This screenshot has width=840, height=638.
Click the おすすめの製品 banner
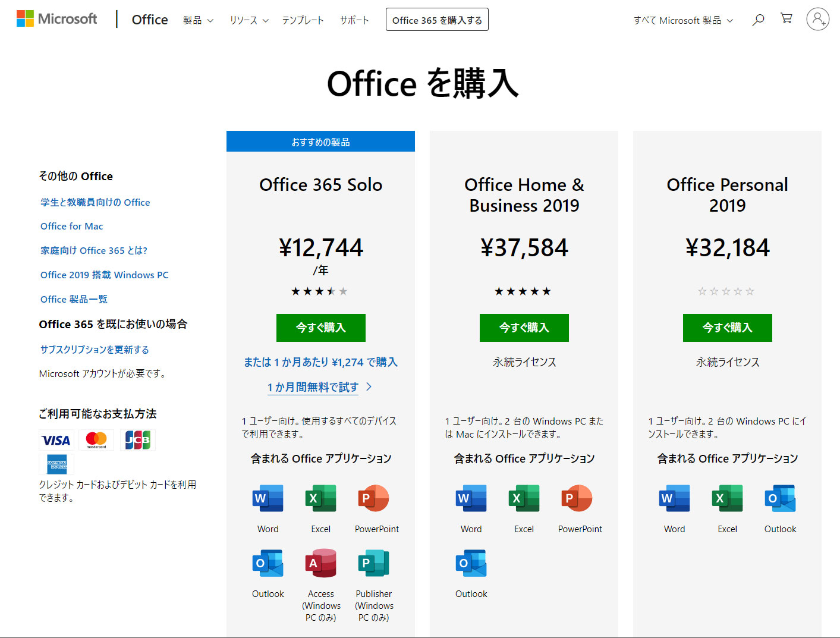321,142
